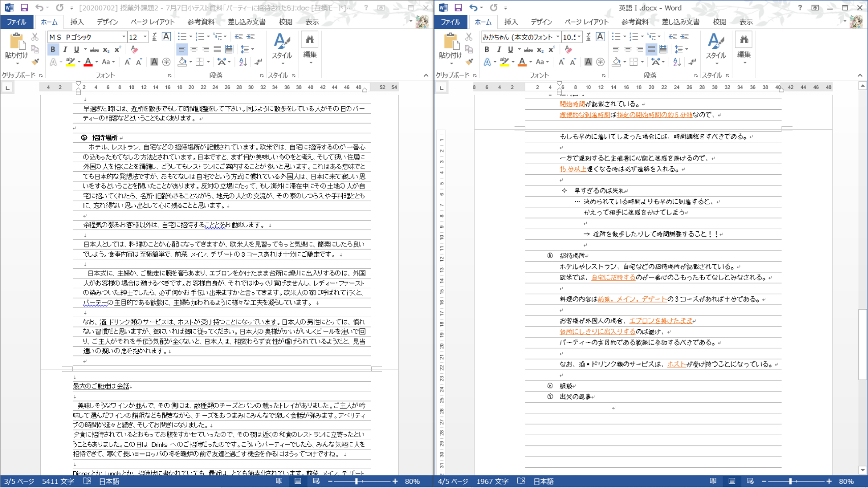868x488 pixels.
Task: Click Increase Indent icon in the right window
Action: (x=684, y=37)
